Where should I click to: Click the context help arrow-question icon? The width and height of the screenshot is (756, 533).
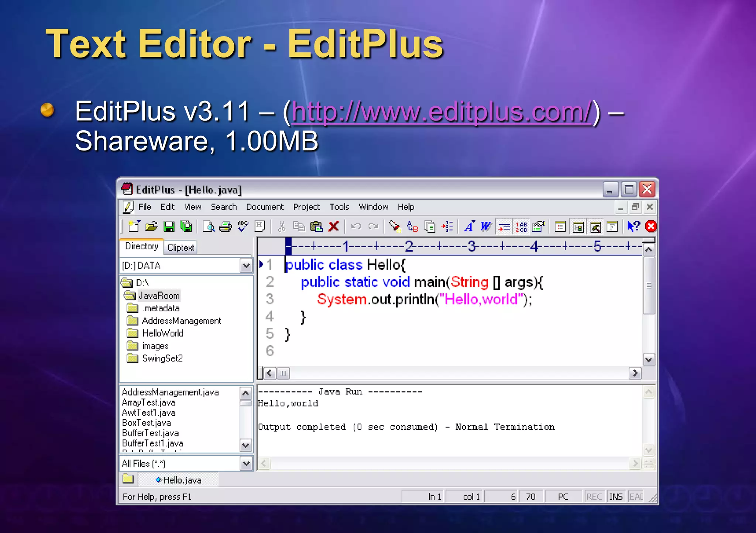click(633, 226)
